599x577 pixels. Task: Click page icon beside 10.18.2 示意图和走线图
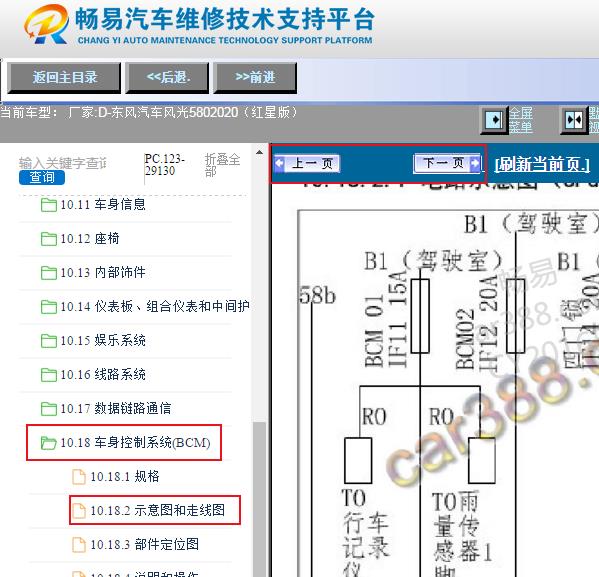(79, 511)
